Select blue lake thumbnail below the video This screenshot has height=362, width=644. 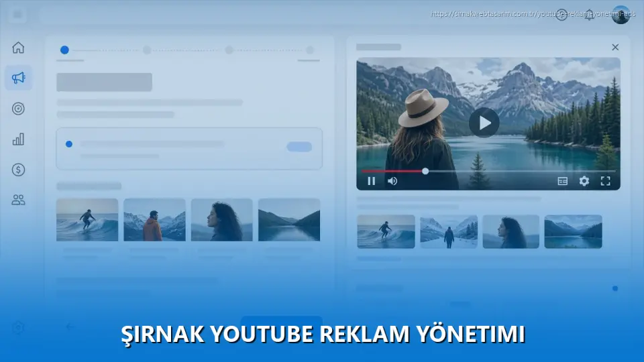point(574,231)
